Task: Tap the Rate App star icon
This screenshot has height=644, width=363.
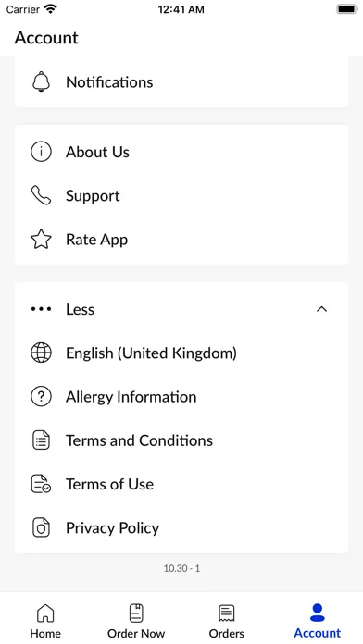Action: [41, 240]
